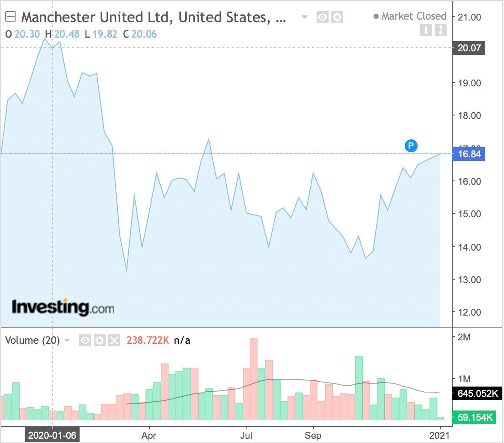
Task: Click the 16.84 current price label
Action: (469, 154)
